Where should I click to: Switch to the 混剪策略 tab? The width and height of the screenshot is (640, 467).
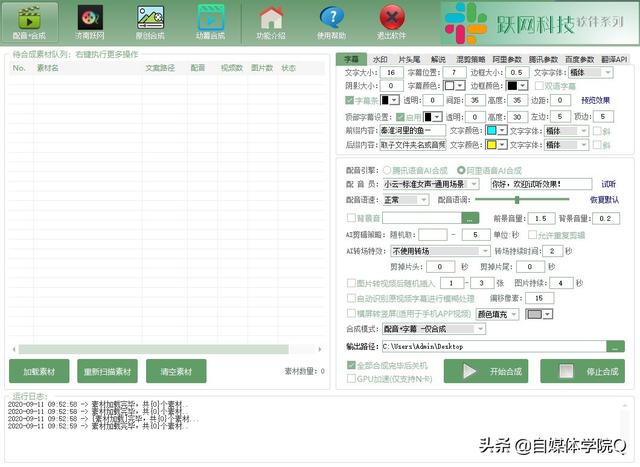point(471,59)
